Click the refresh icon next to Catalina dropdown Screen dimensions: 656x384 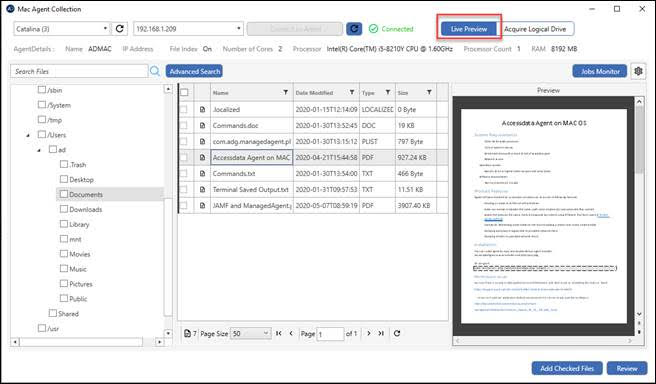click(x=120, y=29)
